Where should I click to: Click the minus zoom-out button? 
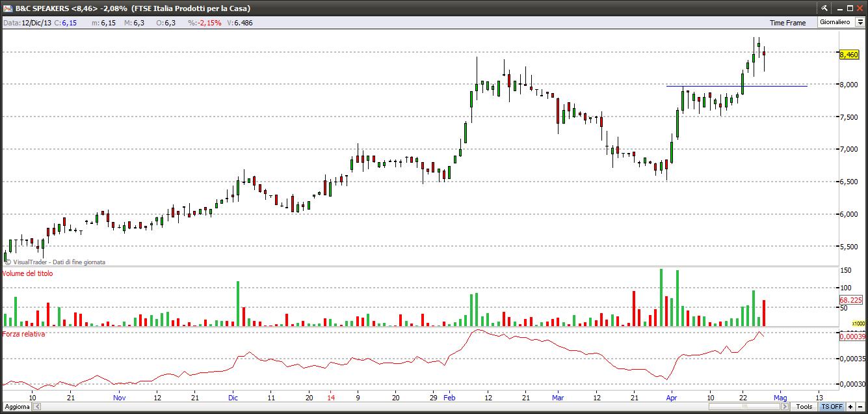pyautogui.click(x=860, y=407)
